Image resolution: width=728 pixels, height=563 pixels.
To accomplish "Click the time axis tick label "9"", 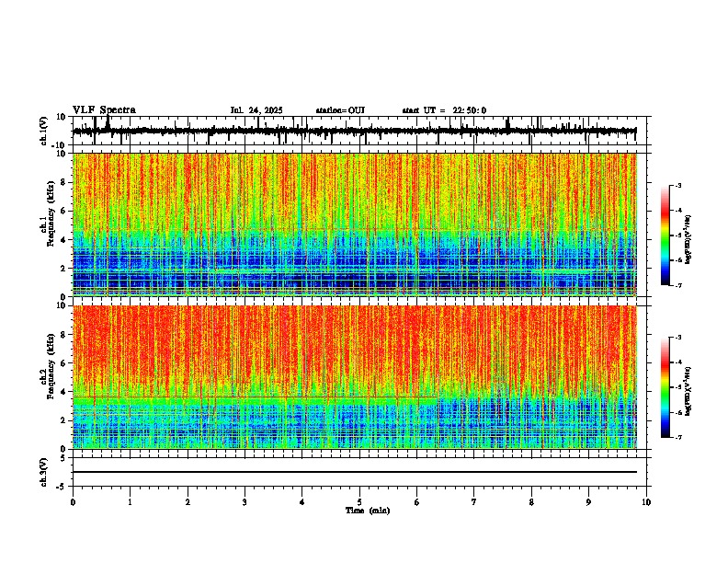I will click(x=588, y=502).
